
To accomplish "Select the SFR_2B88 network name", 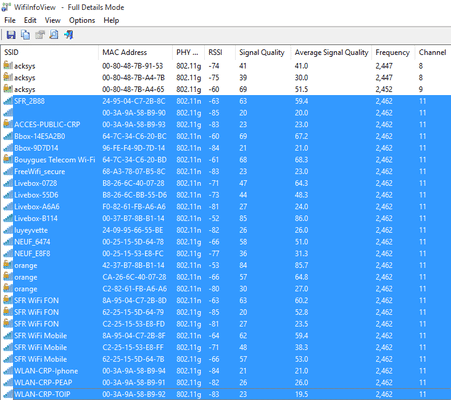I will coord(29,101).
